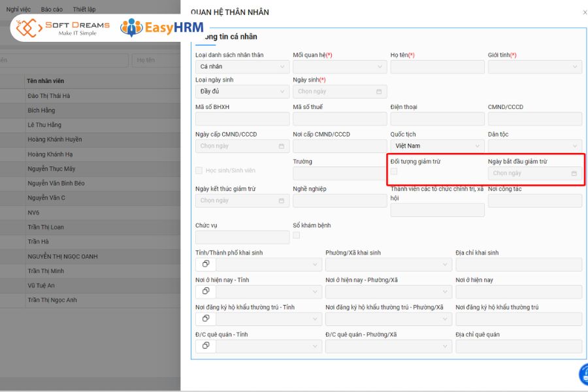588x392 pixels.
Task: Click the Địa chỉ khai sinh input field
Action: tap(519, 265)
